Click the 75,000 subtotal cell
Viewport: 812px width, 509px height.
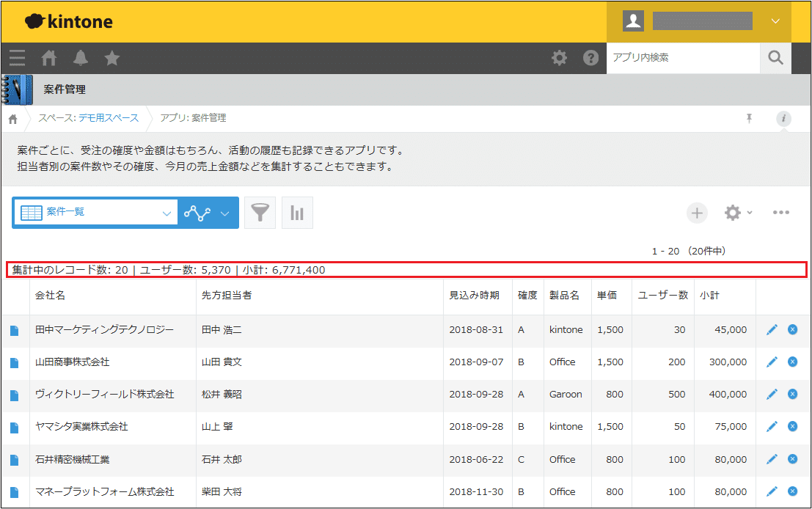click(x=731, y=426)
